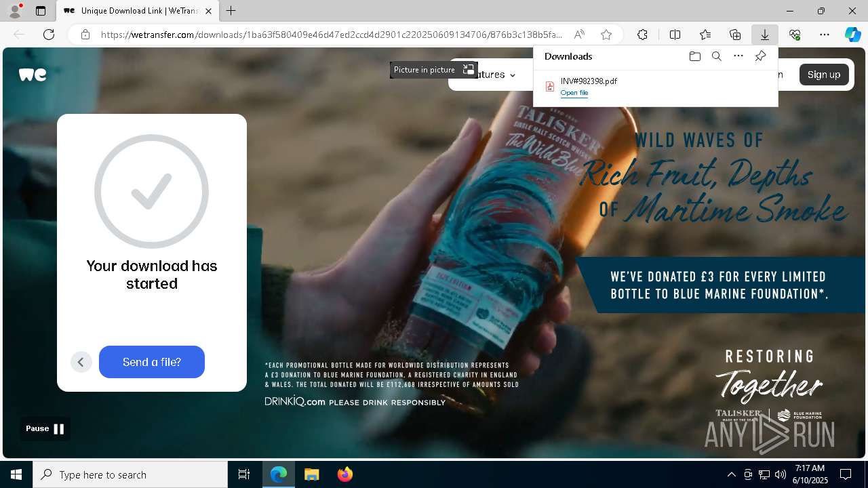This screenshot has height=488, width=868.
Task: Close the Unique Download Link tab
Action: pyautogui.click(x=208, y=11)
